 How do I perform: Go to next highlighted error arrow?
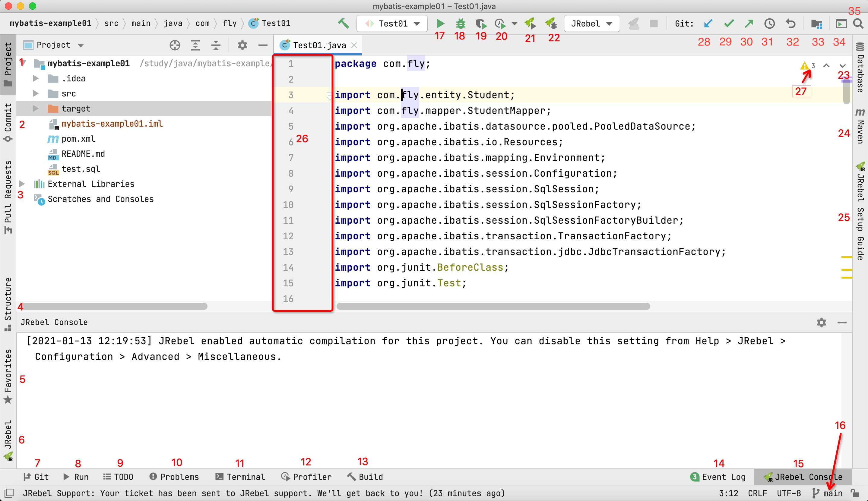click(x=843, y=65)
